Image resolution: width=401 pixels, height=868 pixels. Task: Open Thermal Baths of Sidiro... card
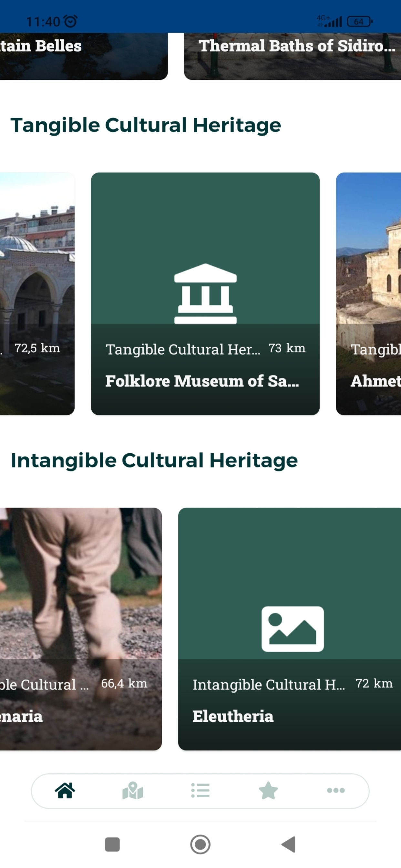(293, 56)
